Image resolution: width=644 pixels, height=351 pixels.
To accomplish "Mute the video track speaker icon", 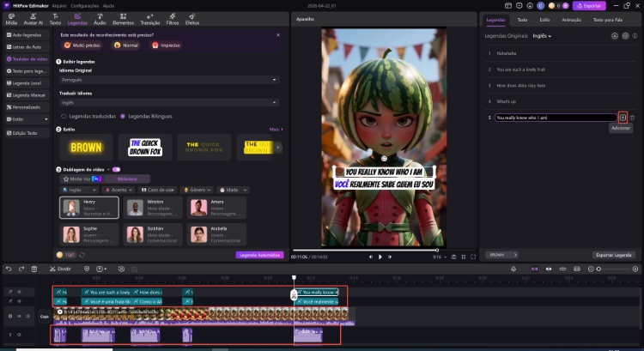I will coord(28,316).
